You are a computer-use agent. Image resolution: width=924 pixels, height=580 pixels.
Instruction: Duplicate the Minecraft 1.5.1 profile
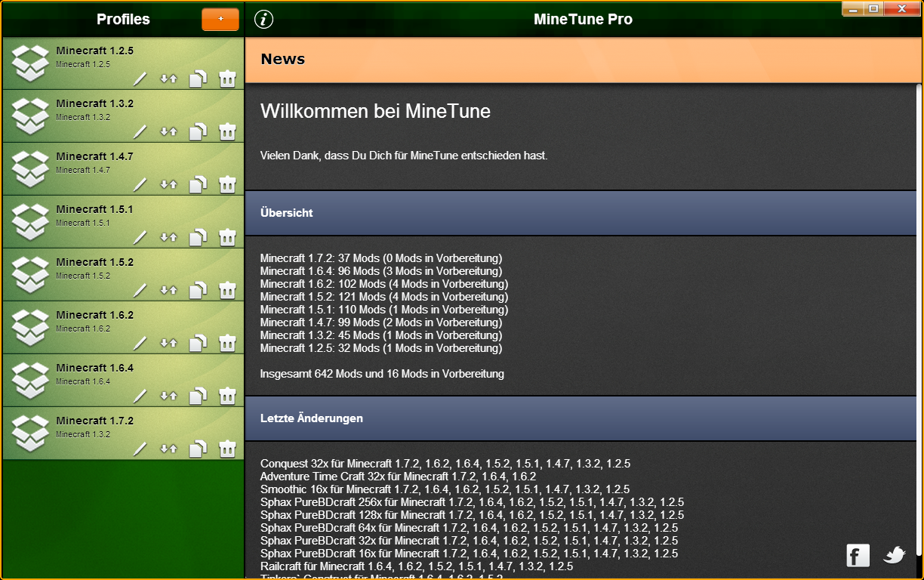tap(198, 237)
